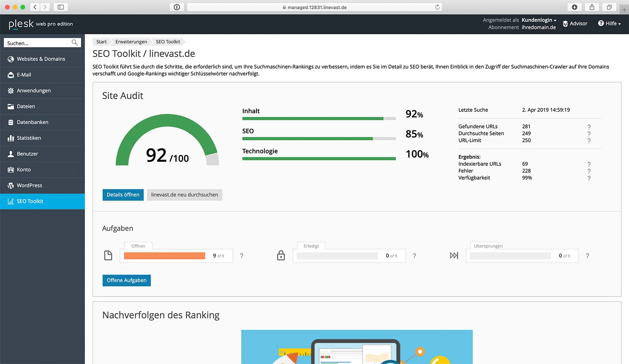Open Anwendungen sidebar item
Viewport: 629px width, 364px height.
point(42,91)
